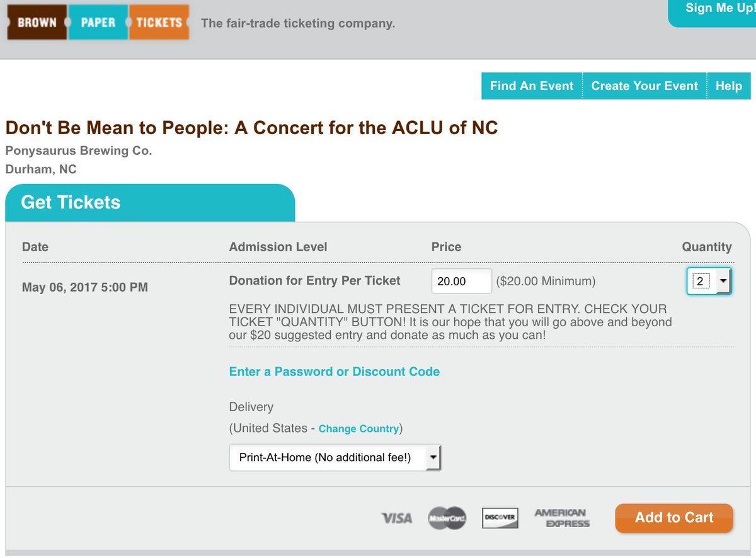Open the Help menu item
The width and height of the screenshot is (756, 558).
(x=729, y=86)
